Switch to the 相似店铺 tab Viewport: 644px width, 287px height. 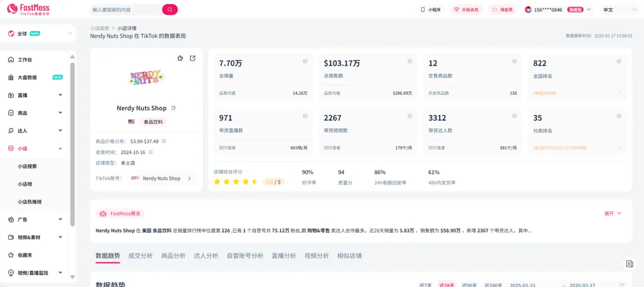pos(349,256)
